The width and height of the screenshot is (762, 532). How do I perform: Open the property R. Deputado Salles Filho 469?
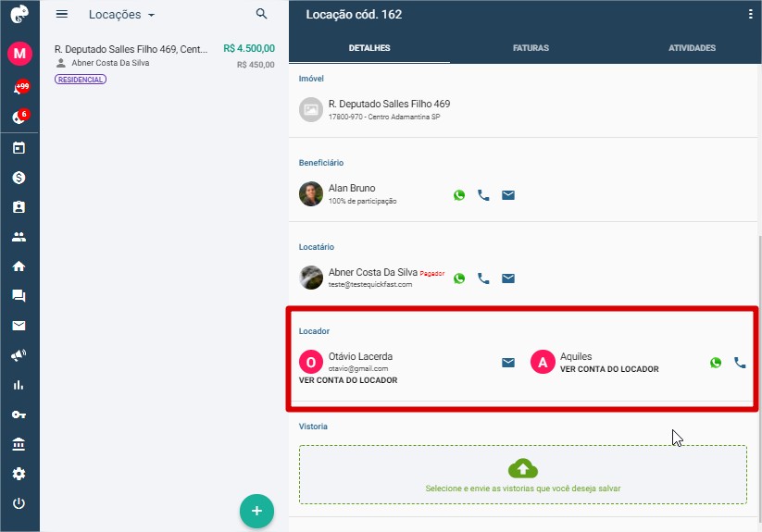click(389, 104)
